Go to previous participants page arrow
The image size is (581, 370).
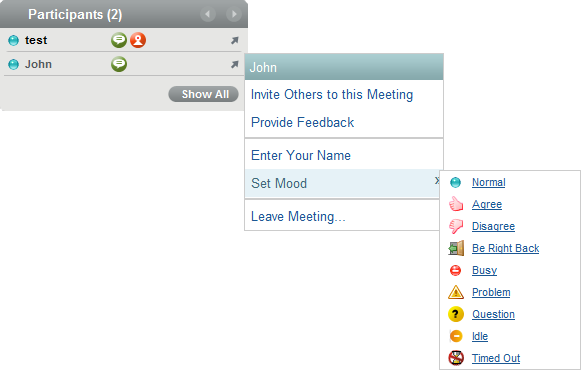point(208,14)
